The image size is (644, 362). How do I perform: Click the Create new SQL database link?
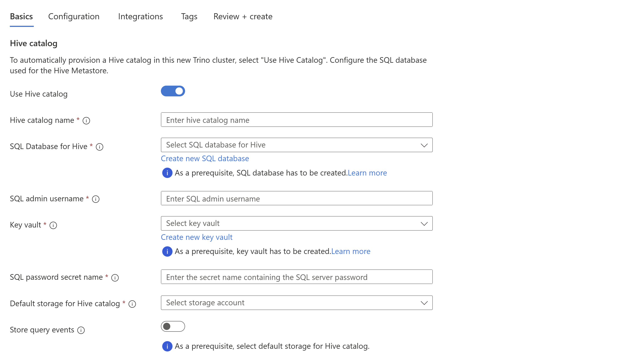click(x=205, y=158)
